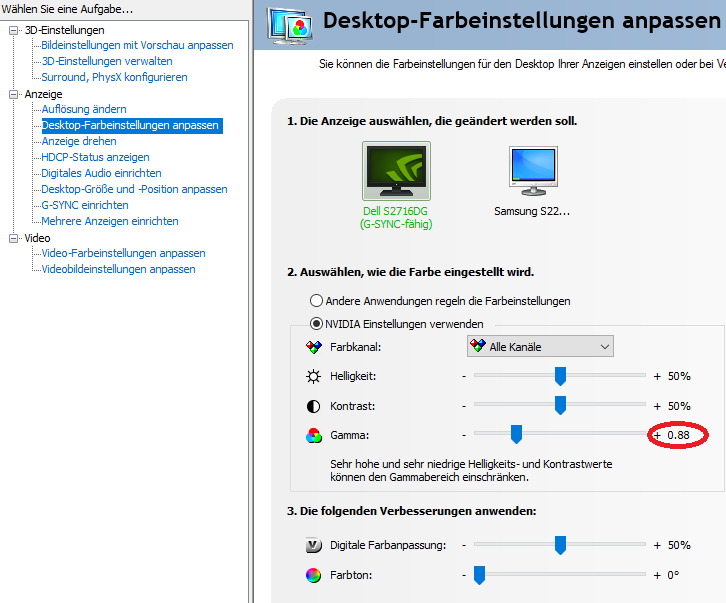Open 'Videobildeinstellungen anpassen' page

pos(118,270)
